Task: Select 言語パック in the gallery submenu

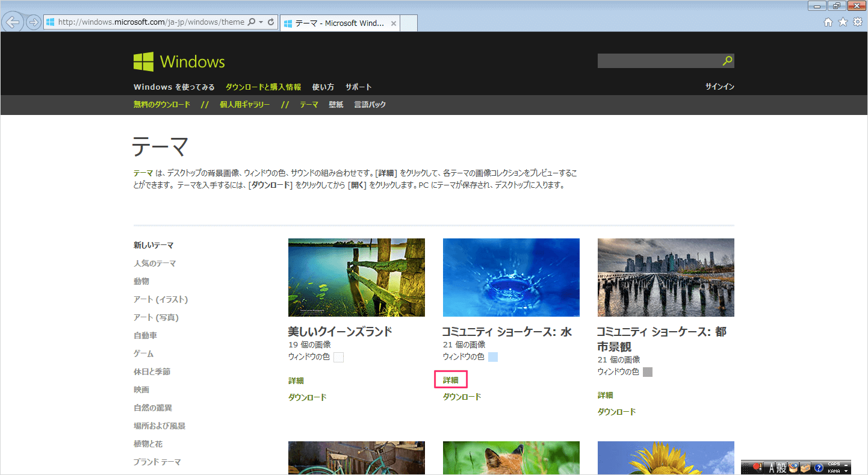Action: click(370, 105)
